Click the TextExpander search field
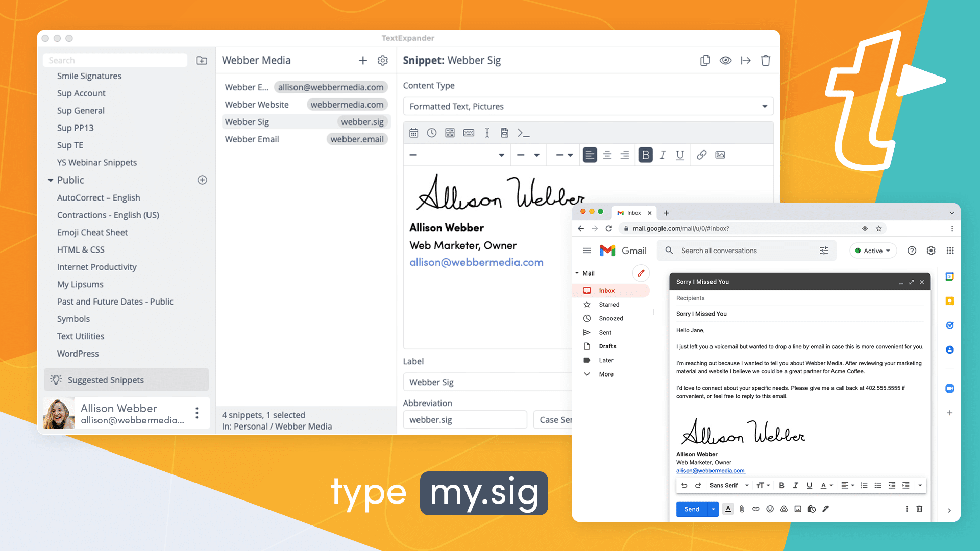 coord(115,61)
